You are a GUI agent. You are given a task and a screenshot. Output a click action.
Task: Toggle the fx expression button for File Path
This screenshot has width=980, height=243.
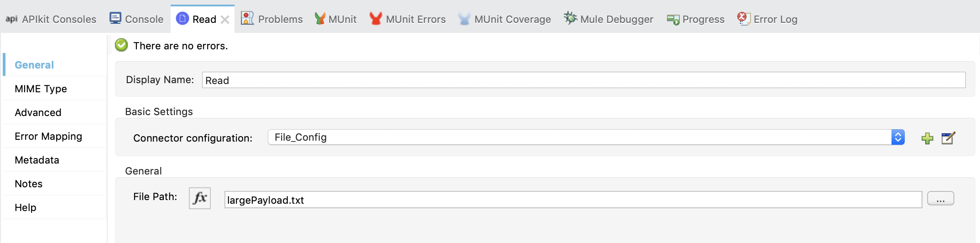(x=200, y=198)
